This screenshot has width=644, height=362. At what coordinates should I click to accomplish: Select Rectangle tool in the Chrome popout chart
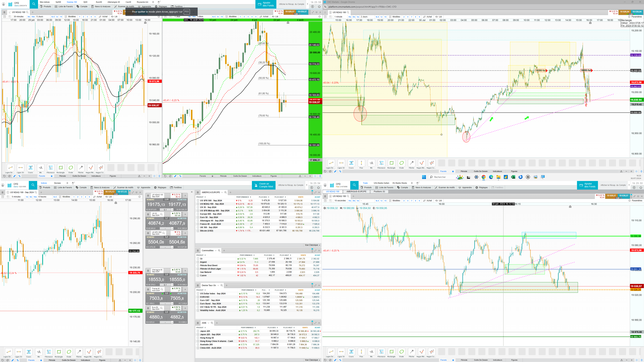pyautogui.click(x=391, y=163)
